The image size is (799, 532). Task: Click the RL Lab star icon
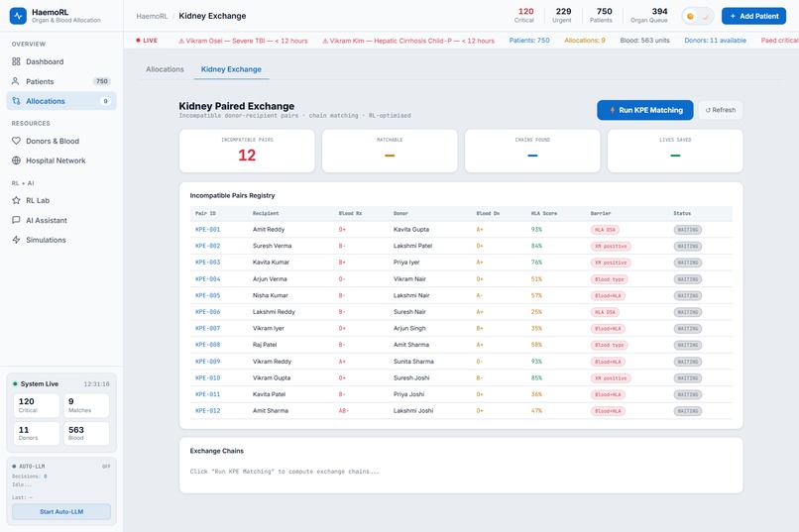tap(16, 200)
